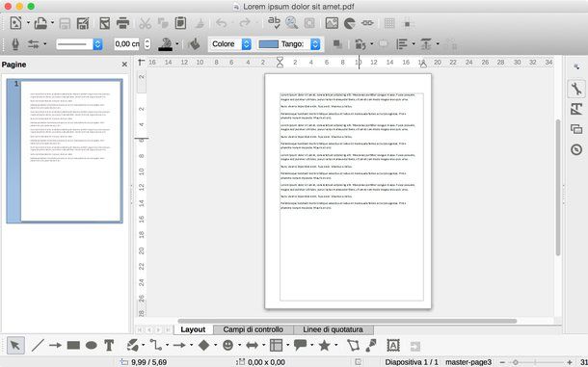Open the arrow style dropdown
Screen dimensions: 588x367
click(x=45, y=44)
